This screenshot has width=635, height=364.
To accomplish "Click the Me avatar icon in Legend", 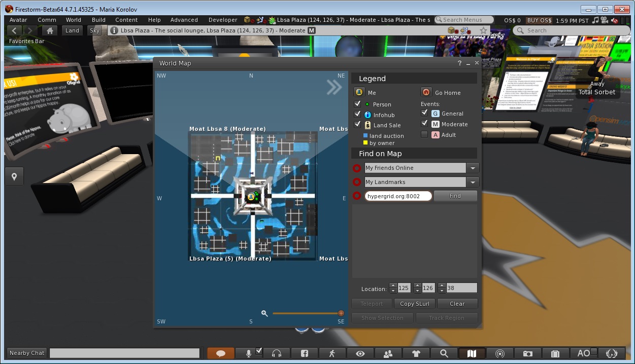I will tap(359, 92).
